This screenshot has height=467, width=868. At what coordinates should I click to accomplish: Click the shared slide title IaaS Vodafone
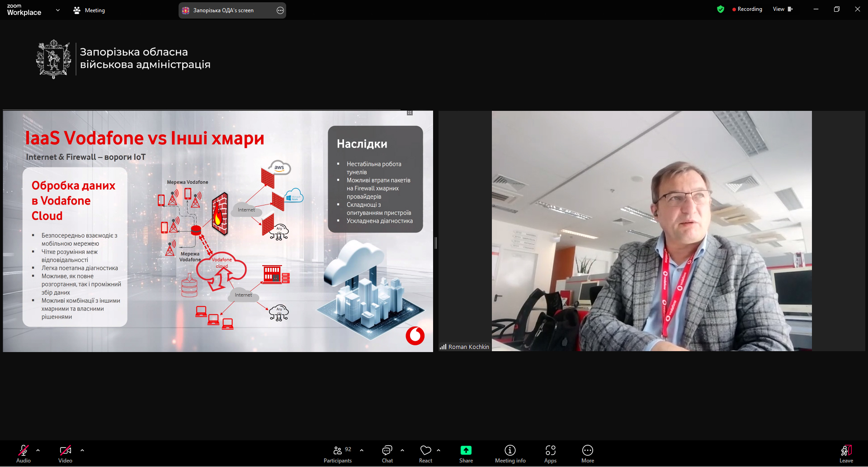[x=145, y=138]
